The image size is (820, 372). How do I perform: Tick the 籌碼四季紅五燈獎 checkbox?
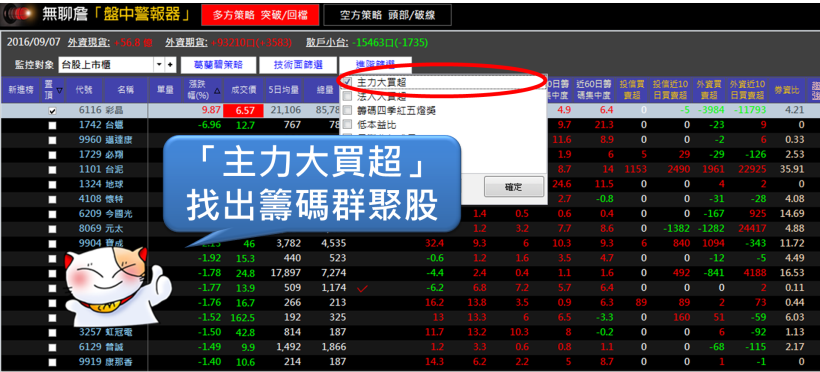click(347, 110)
